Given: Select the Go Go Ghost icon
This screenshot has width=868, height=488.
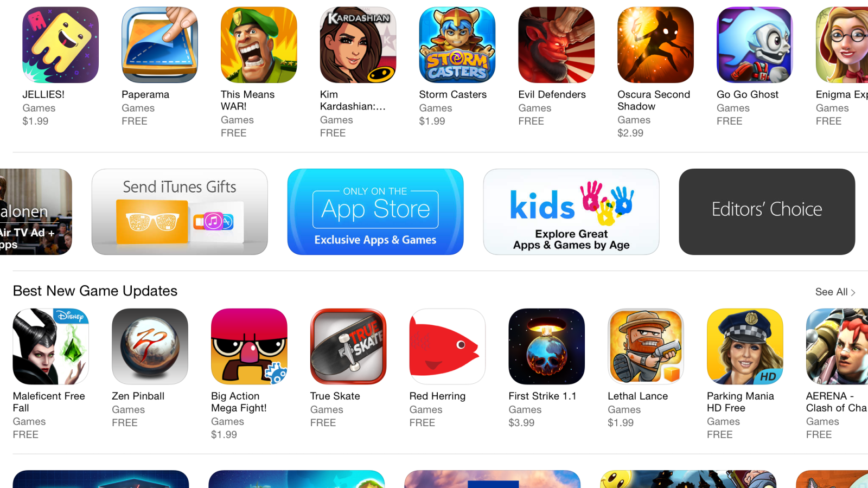Looking at the screenshot, I should pos(755,45).
